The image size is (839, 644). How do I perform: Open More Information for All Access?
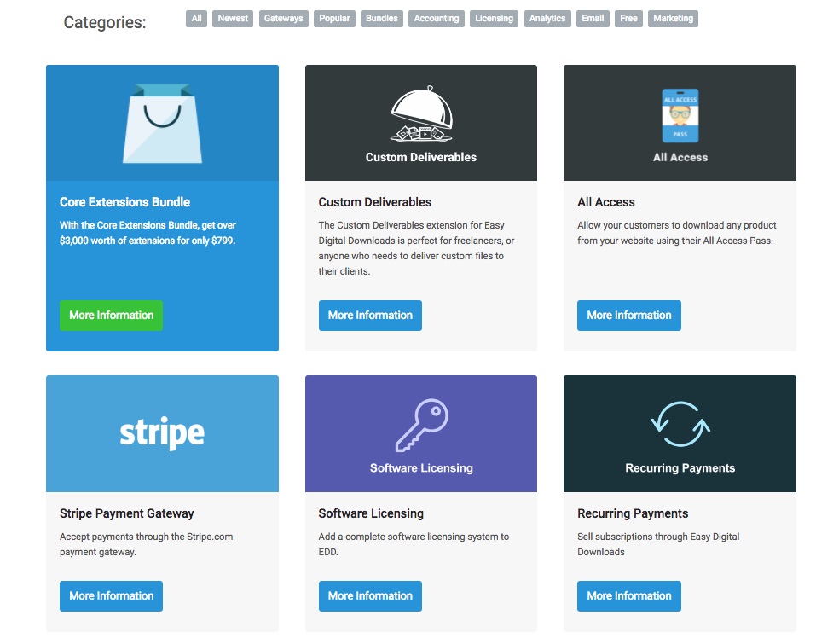pos(629,316)
